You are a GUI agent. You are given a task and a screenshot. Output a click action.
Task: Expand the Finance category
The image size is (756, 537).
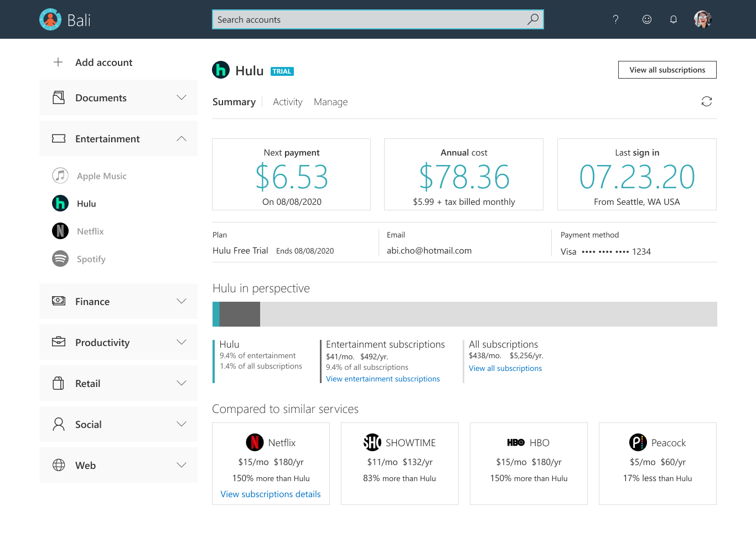point(118,301)
